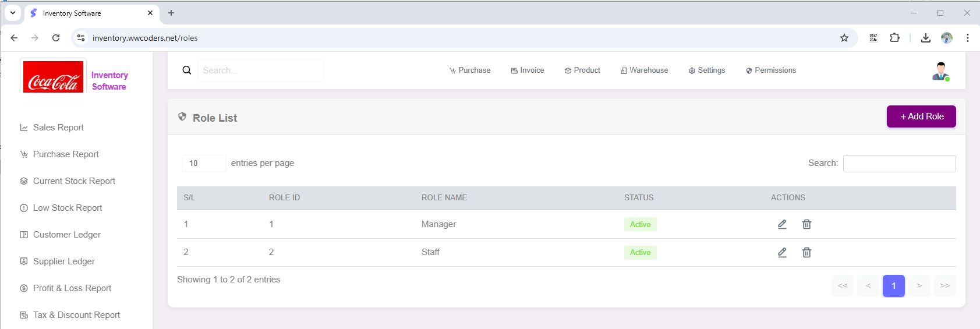Open Current Stock Report in sidebar
The height and width of the screenshot is (329, 980).
74,181
